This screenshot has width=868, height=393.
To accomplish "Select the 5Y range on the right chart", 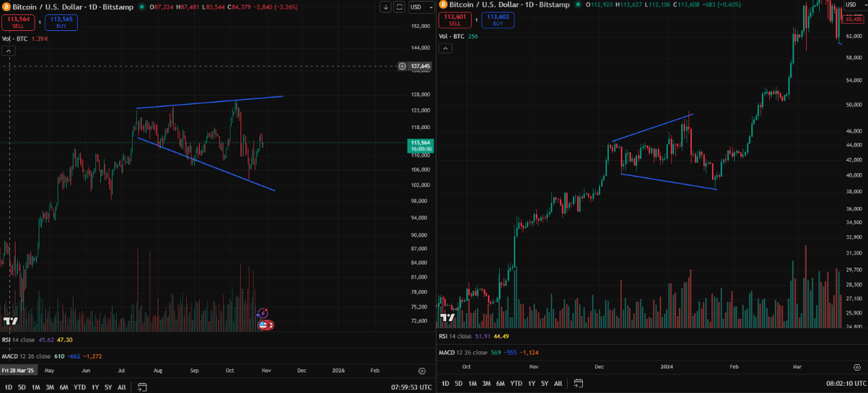I will click(545, 384).
